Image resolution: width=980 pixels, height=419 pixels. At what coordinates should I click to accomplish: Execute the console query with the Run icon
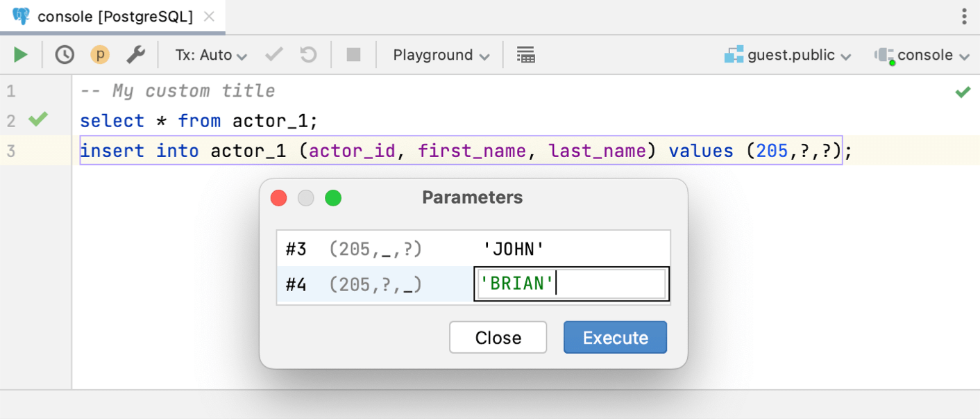pos(20,54)
